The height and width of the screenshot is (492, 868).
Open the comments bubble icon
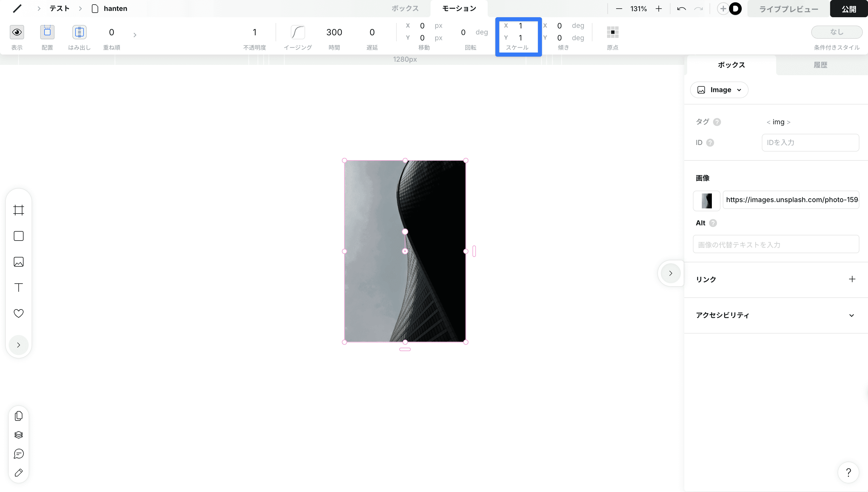click(x=19, y=454)
